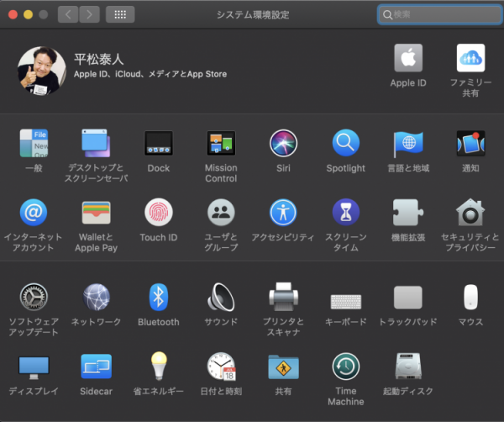Click the user profile photo

(41, 71)
